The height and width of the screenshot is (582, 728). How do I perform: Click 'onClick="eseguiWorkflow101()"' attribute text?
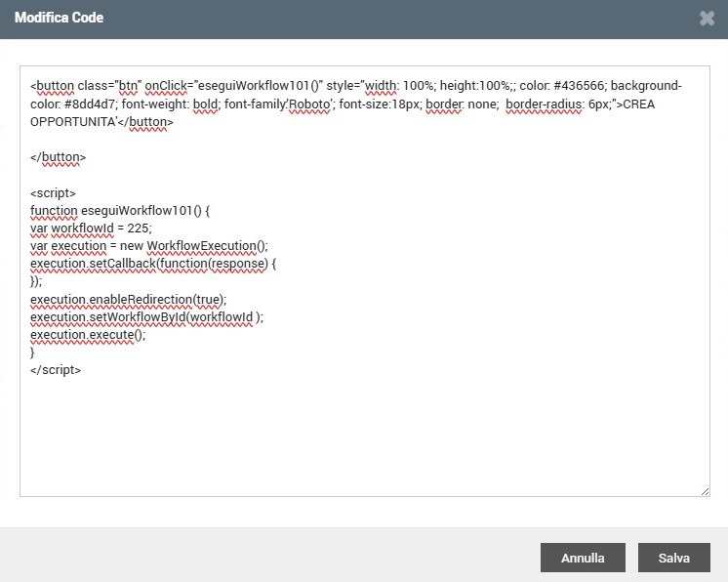click(x=233, y=86)
